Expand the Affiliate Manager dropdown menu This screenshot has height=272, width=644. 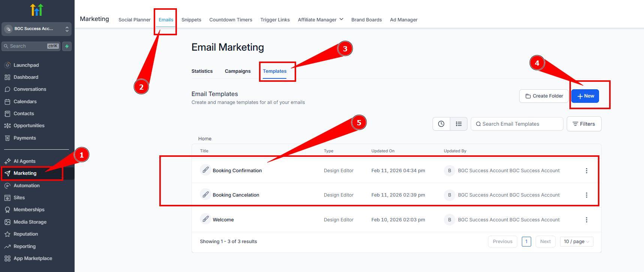coord(320,20)
